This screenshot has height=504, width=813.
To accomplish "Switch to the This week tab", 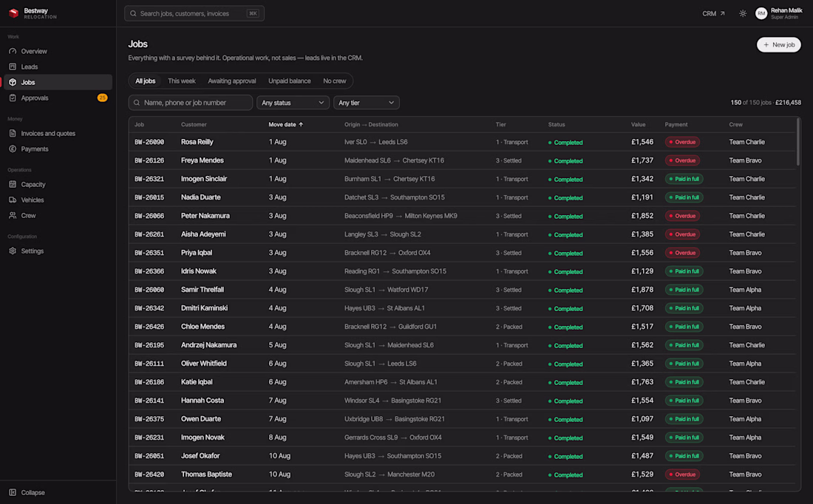I will 182,81.
